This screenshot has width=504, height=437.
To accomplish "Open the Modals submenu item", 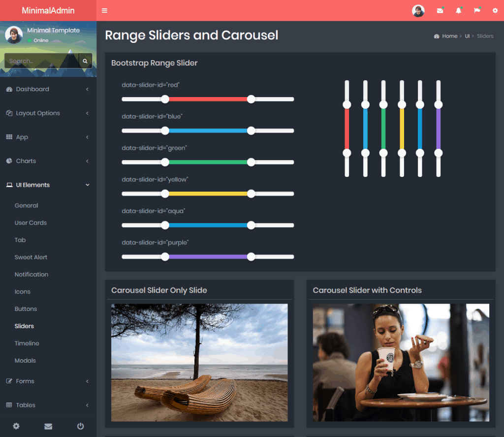I will [25, 361].
